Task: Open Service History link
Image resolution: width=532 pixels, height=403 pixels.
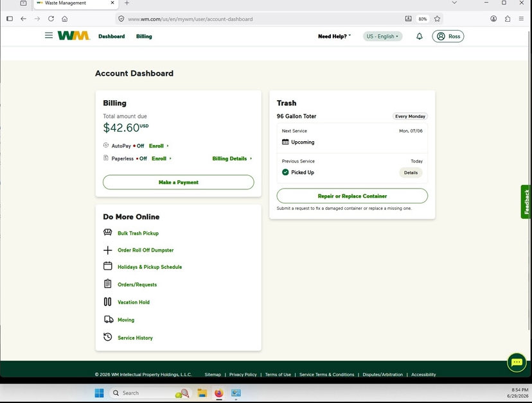Action: (x=135, y=338)
